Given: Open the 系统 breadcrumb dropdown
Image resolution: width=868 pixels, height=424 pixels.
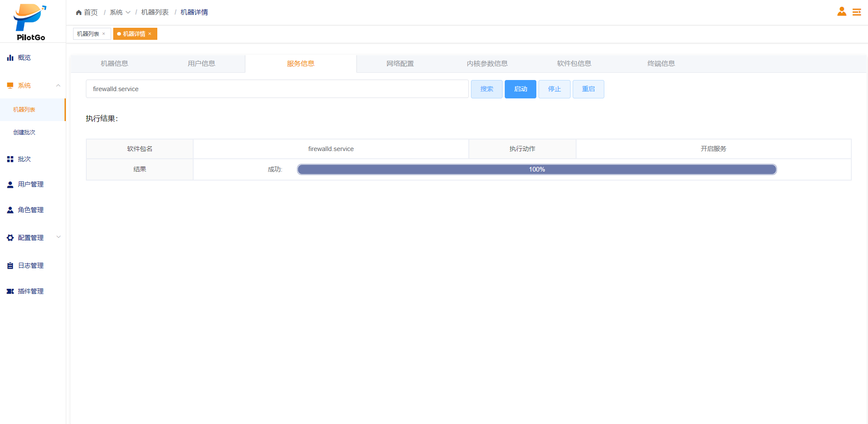Looking at the screenshot, I should (120, 12).
